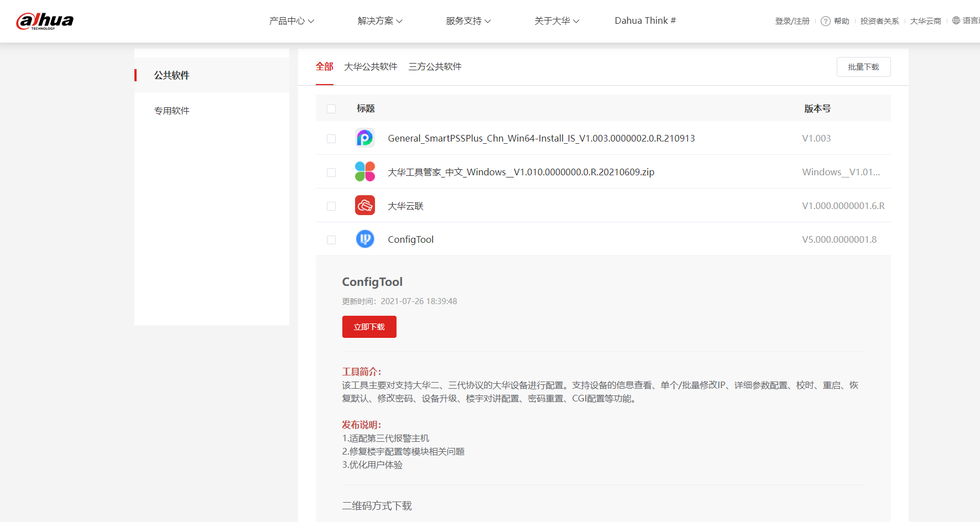Check the ConfigTool row checkbox
This screenshot has width=980, height=522.
pyautogui.click(x=331, y=240)
